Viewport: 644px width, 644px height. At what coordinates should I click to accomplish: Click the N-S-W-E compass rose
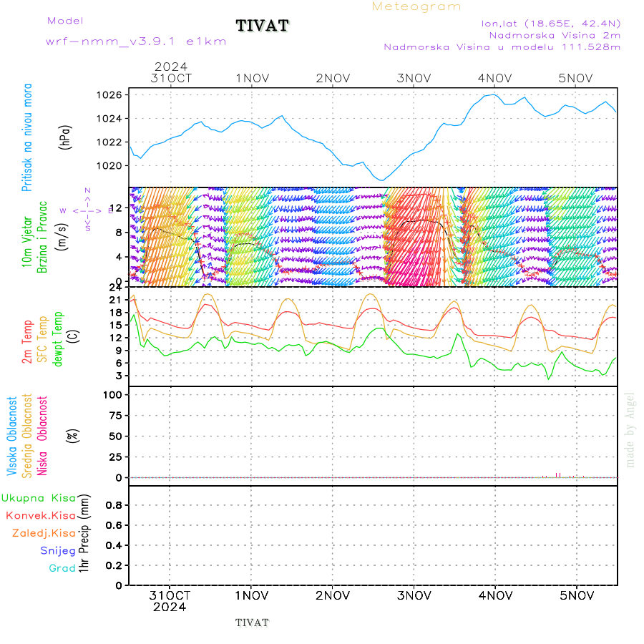(87, 210)
